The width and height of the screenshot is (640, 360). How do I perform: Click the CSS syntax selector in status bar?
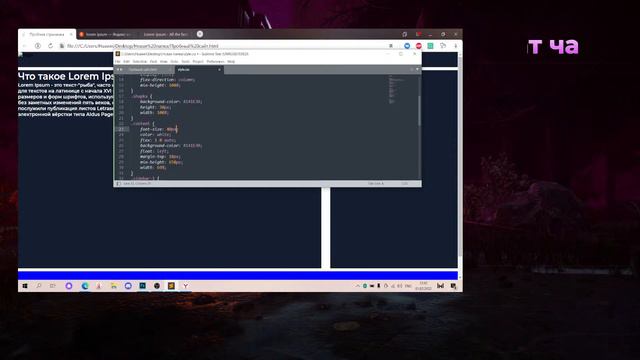[x=404, y=184]
